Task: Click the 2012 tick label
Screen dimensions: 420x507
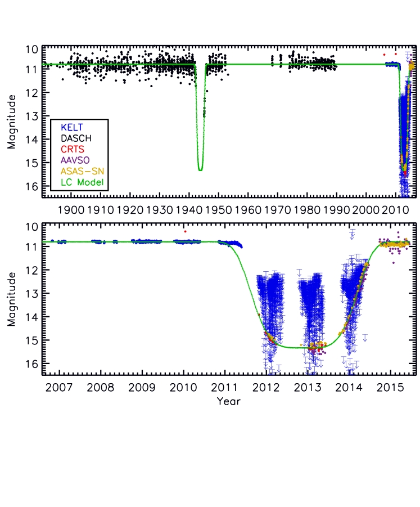Action: click(266, 387)
